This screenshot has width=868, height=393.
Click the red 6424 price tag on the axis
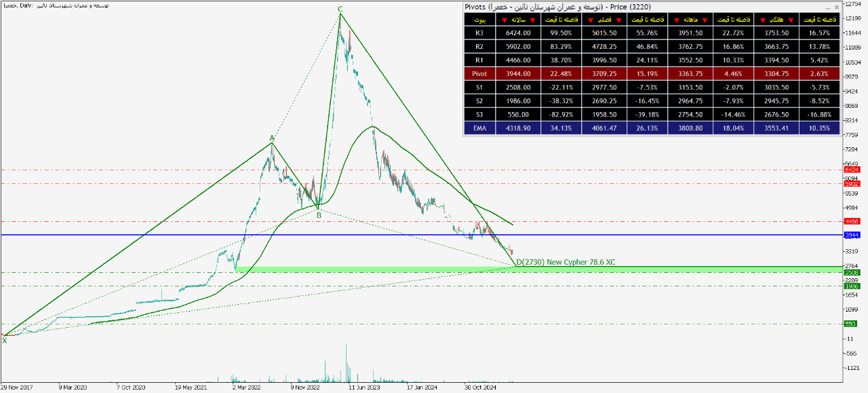pos(852,170)
